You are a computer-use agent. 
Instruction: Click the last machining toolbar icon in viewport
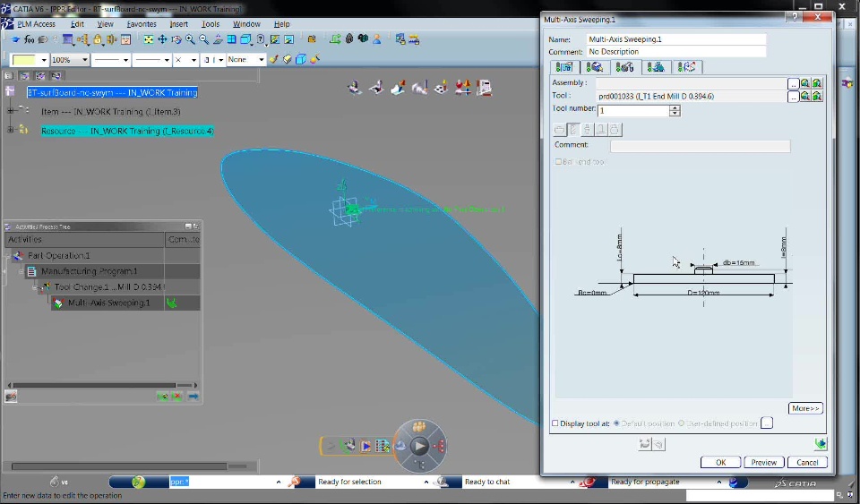484,88
